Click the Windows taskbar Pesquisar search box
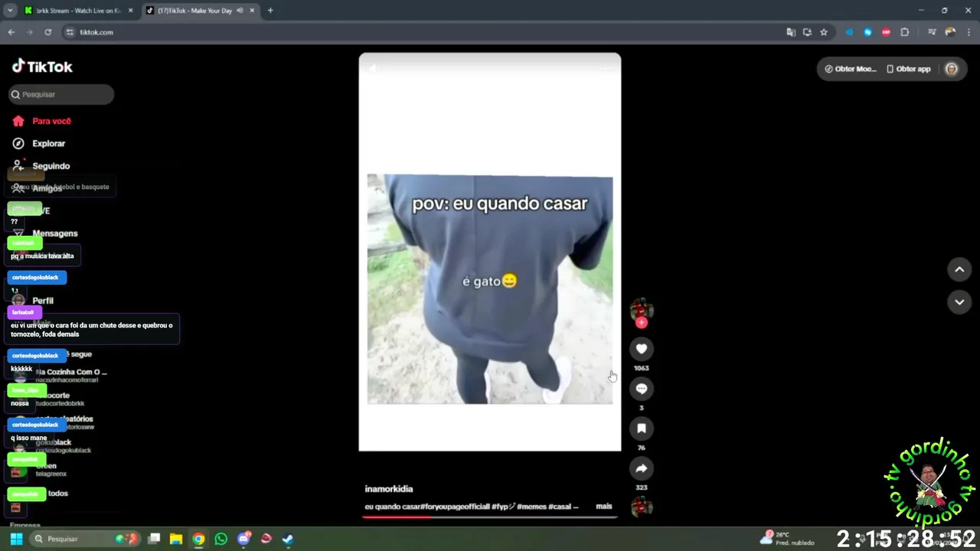Screen dimensions: 980x551 (x=86, y=539)
